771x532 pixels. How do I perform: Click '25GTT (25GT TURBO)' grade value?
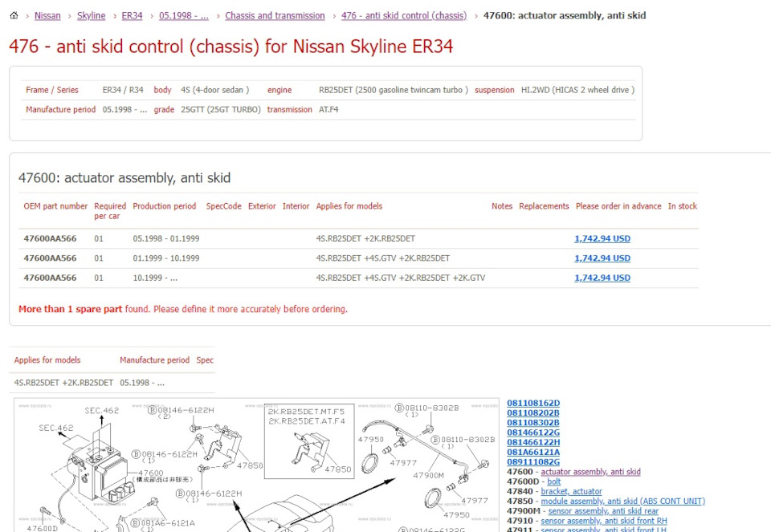click(x=221, y=110)
